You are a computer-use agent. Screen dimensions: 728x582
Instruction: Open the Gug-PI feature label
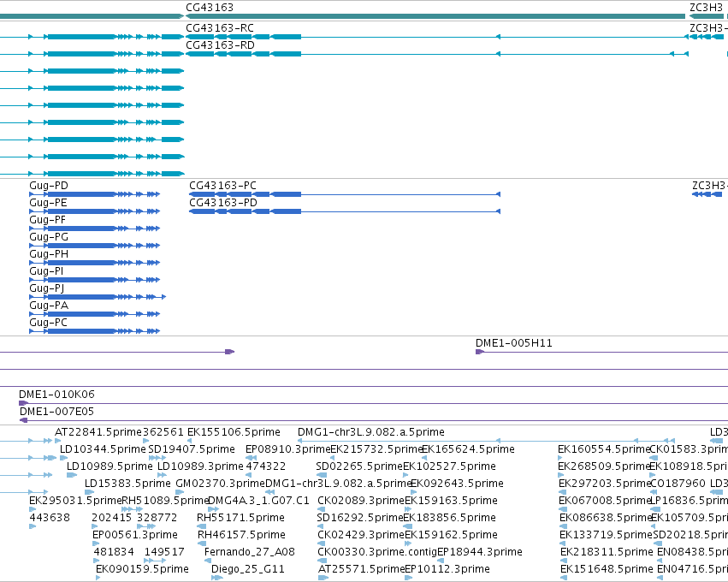pyautogui.click(x=46, y=271)
